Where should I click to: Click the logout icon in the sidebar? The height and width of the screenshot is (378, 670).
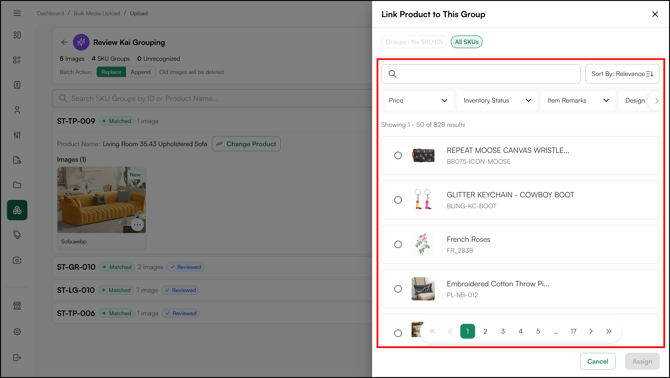click(17, 357)
